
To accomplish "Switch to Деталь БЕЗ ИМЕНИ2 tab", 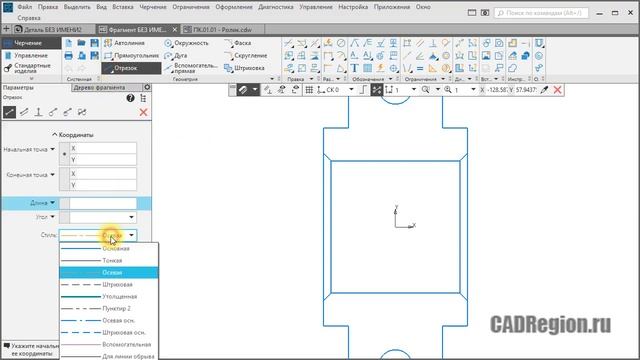I will click(x=53, y=29).
